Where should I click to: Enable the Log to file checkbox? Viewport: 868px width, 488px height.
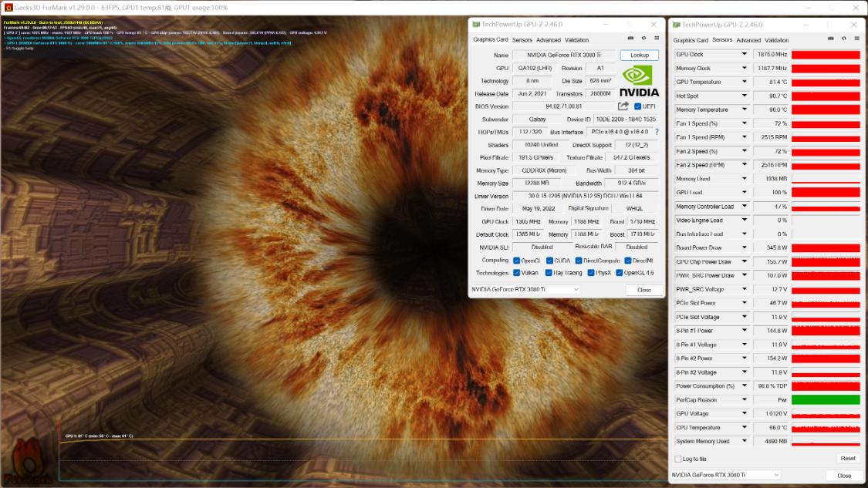coord(678,459)
